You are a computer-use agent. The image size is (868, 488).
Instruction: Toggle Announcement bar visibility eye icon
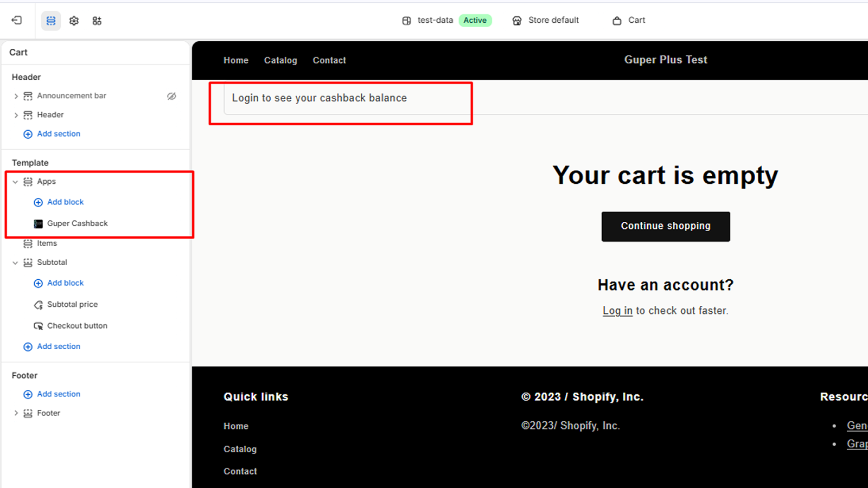[171, 96]
